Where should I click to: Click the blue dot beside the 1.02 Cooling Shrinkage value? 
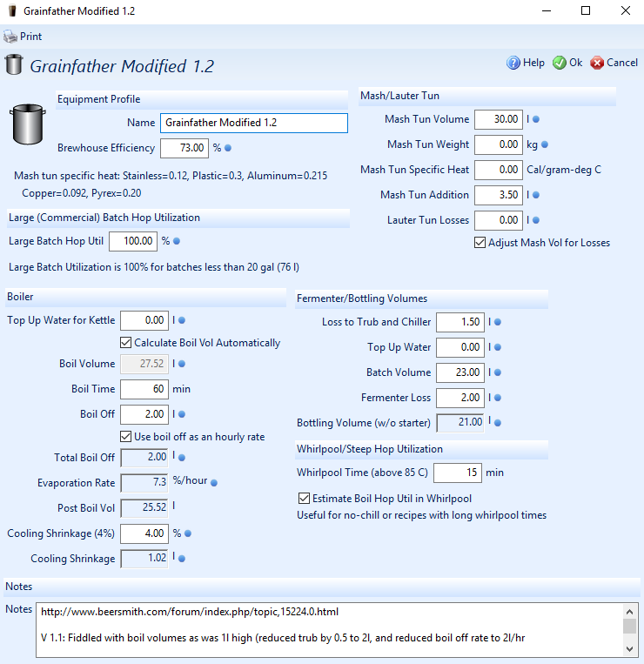[182, 559]
